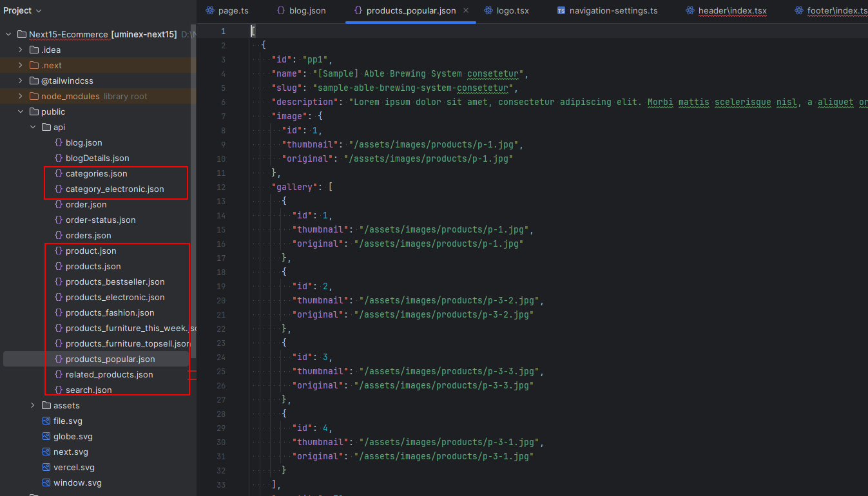Expand the assets folder
Image resolution: width=868 pixels, height=496 pixels.
pyautogui.click(x=33, y=405)
